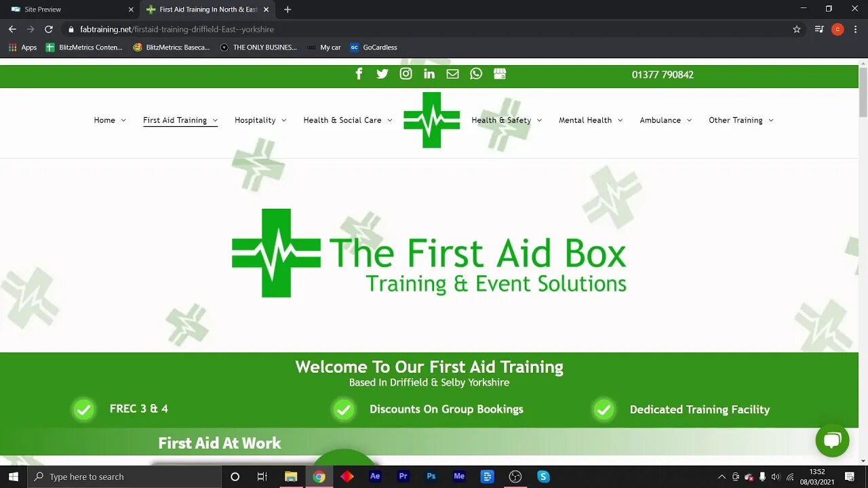Close the Site Preview tab
Viewport: 868px width, 488px height.
coord(131,9)
